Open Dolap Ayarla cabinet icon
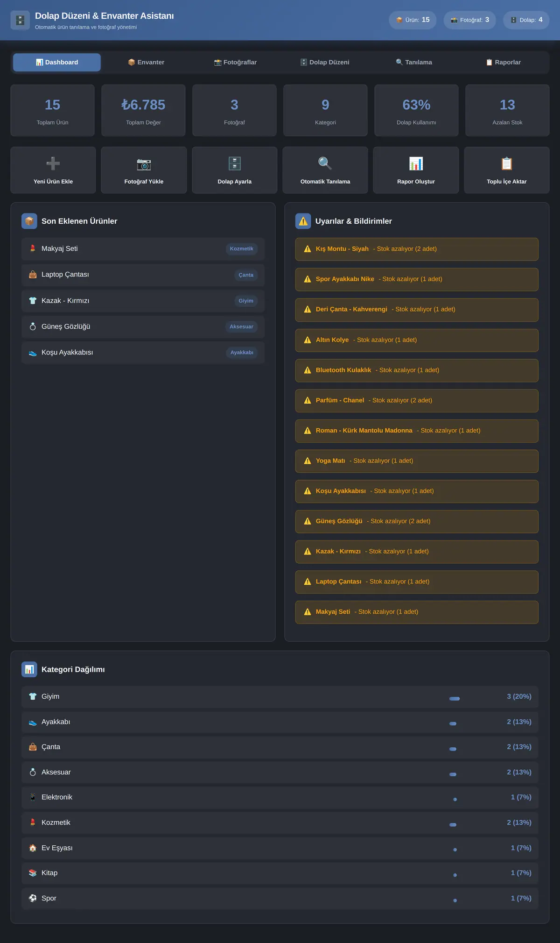 click(x=234, y=163)
